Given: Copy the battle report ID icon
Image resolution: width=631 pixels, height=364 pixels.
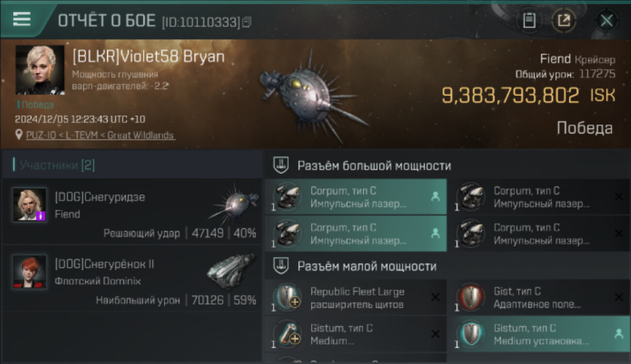Looking at the screenshot, I should [x=247, y=22].
